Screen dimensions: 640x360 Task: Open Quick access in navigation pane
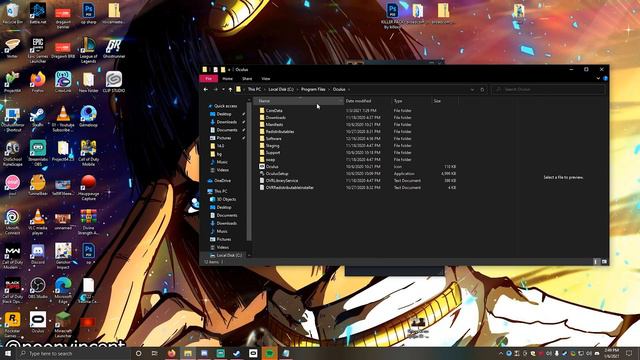tap(225, 106)
